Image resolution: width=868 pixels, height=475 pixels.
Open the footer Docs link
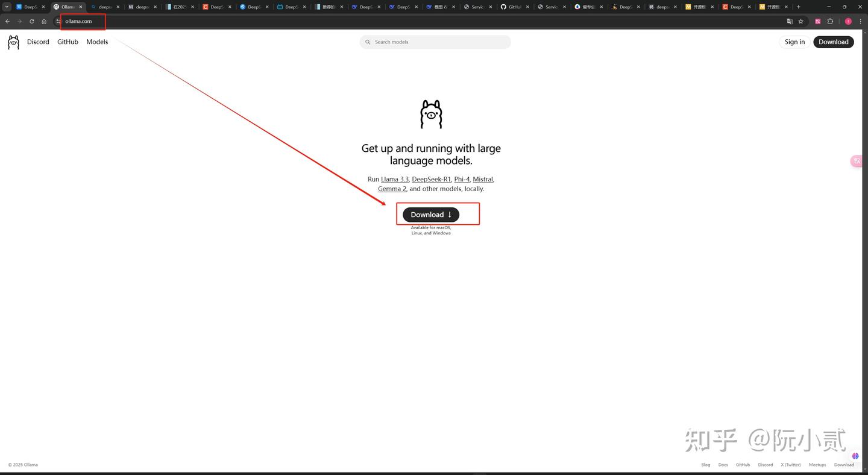pyautogui.click(x=723, y=465)
